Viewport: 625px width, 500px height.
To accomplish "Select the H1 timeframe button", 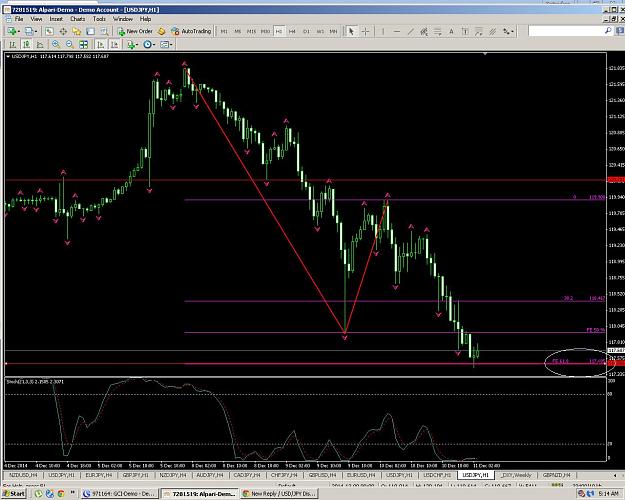I will tap(279, 31).
